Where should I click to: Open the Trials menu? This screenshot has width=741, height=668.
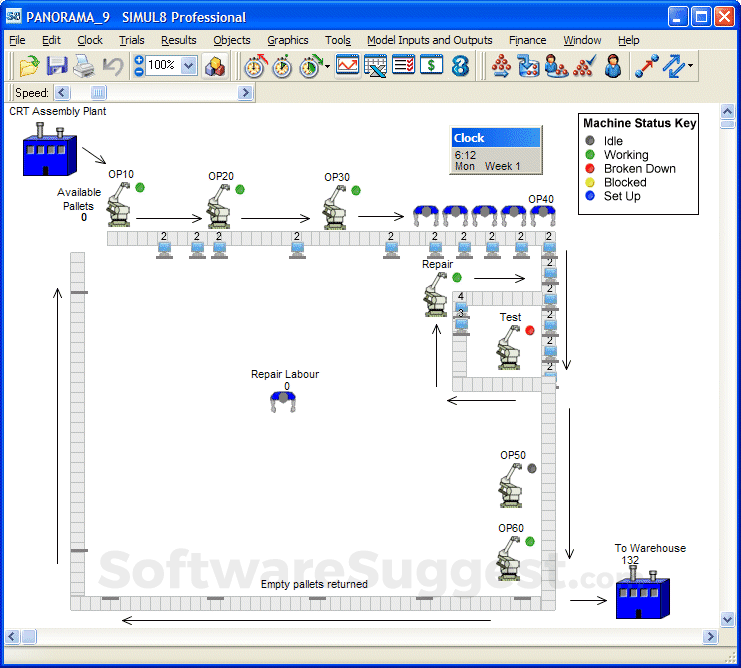click(x=131, y=40)
